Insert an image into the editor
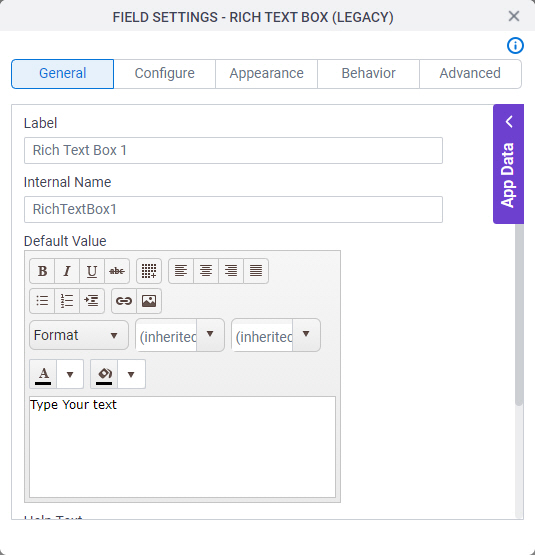This screenshot has height=555, width=535. tap(149, 301)
